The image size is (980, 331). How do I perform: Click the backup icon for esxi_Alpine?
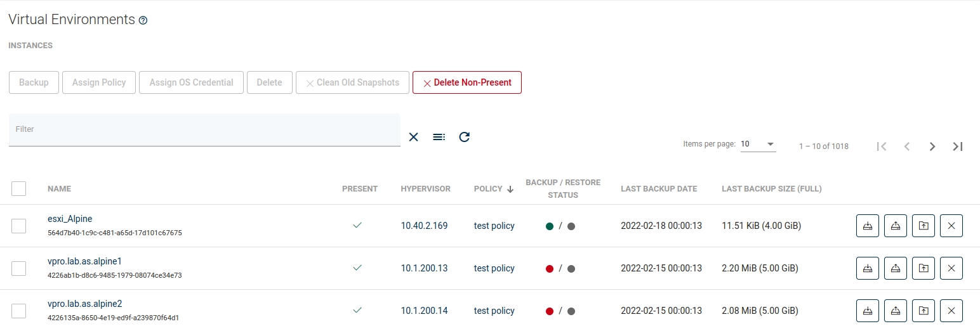[867, 226]
